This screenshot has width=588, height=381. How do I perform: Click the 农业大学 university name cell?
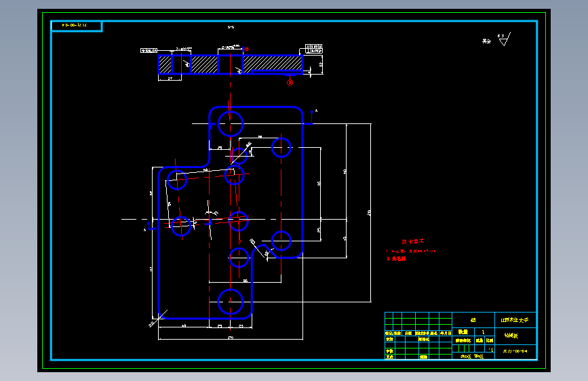(515, 320)
